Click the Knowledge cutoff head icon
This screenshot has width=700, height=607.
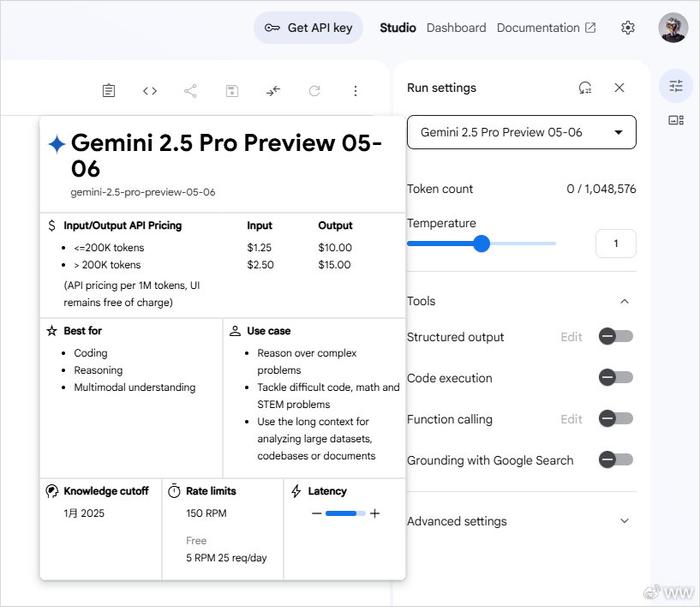52,491
